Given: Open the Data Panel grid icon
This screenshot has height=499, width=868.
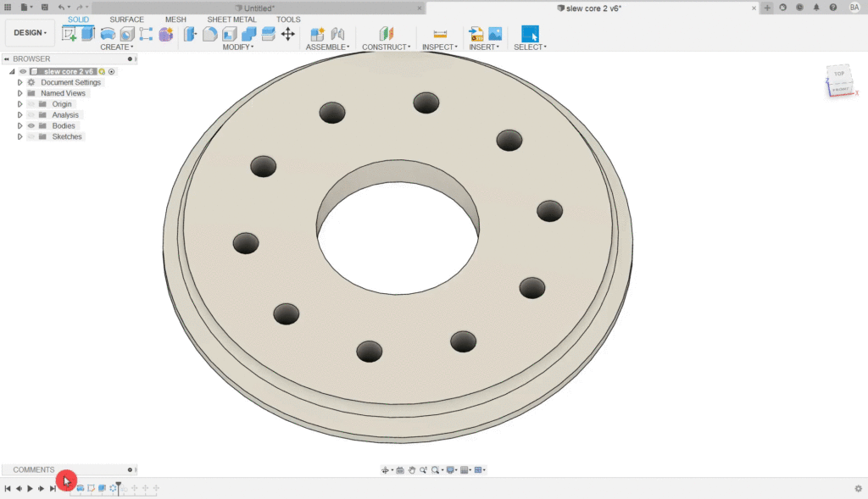Looking at the screenshot, I should click(8, 8).
